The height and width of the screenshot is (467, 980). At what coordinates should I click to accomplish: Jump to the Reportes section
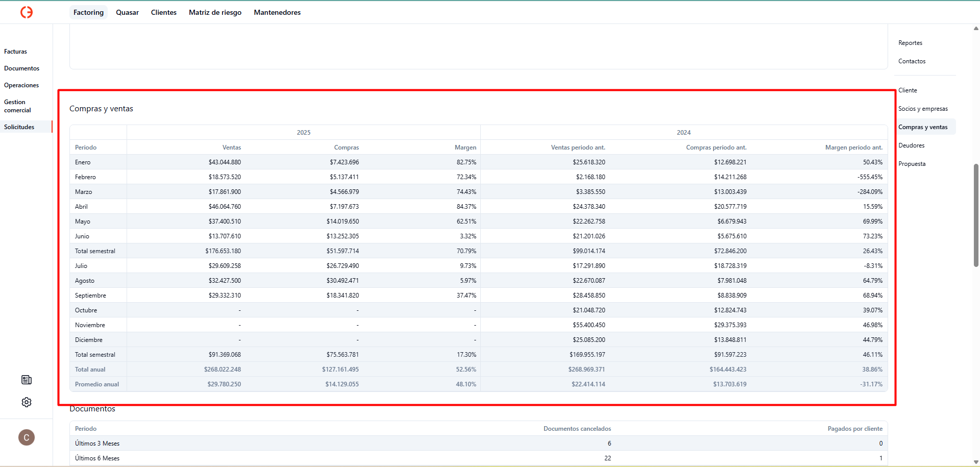point(910,43)
